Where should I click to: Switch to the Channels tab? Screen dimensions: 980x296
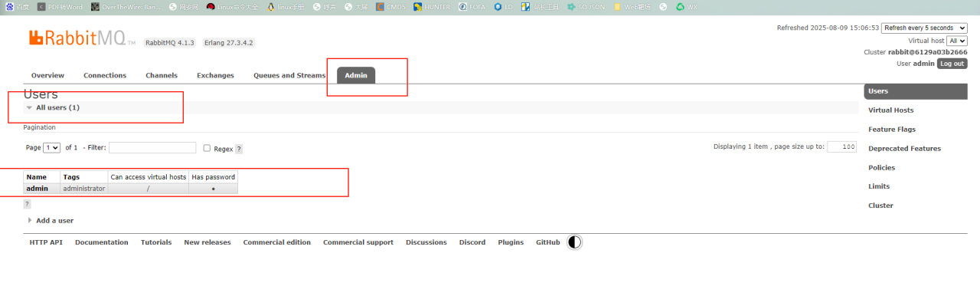pos(162,75)
